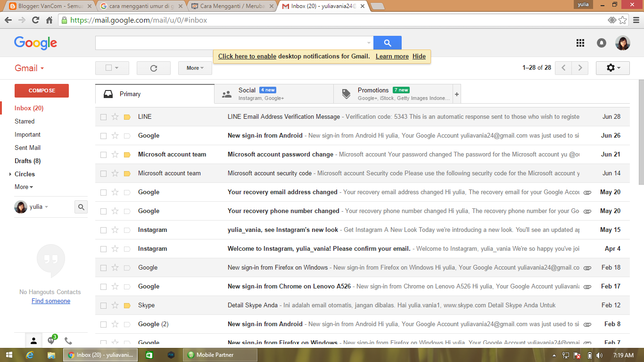Toggle importance marker on Skype email
The width and height of the screenshot is (644, 362).
point(127,305)
